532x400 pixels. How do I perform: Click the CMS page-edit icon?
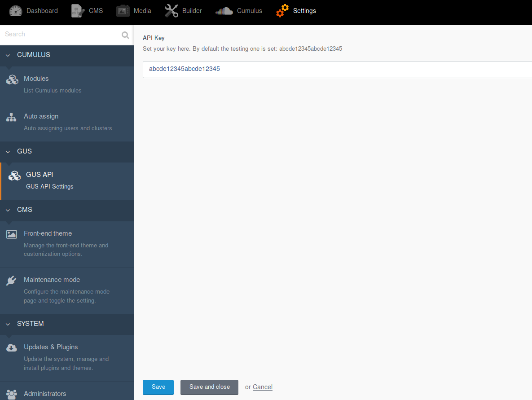point(78,11)
